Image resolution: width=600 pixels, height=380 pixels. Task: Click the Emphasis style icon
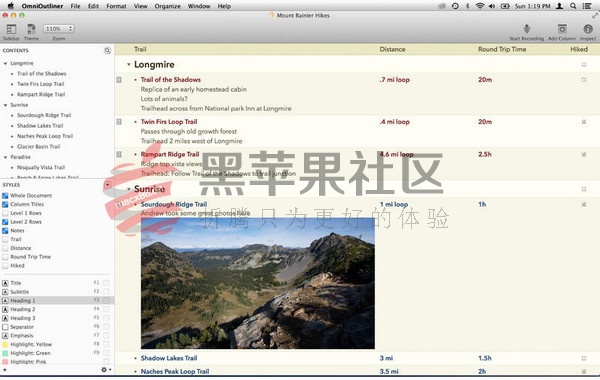[x=5, y=336]
